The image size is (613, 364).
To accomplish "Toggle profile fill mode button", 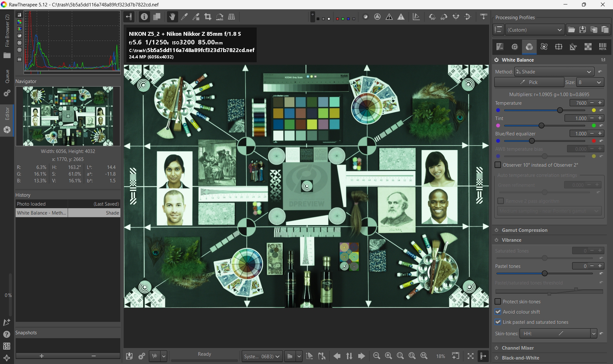I will [498, 30].
